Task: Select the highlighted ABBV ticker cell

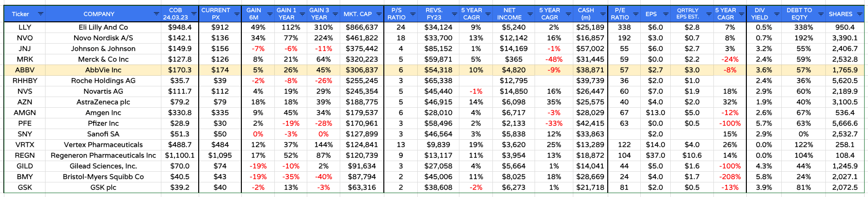Action: (25, 70)
